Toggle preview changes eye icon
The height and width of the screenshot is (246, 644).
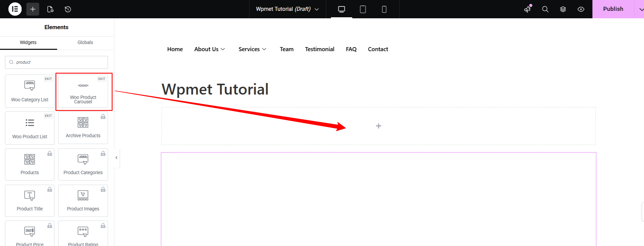pyautogui.click(x=581, y=9)
